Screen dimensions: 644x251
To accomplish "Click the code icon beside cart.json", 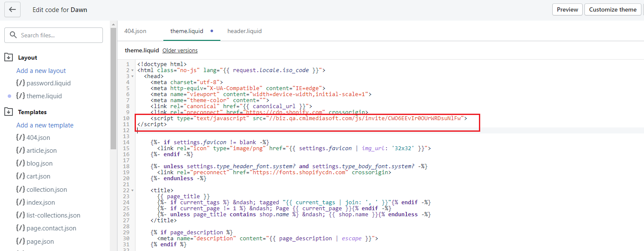I will click(x=20, y=176).
